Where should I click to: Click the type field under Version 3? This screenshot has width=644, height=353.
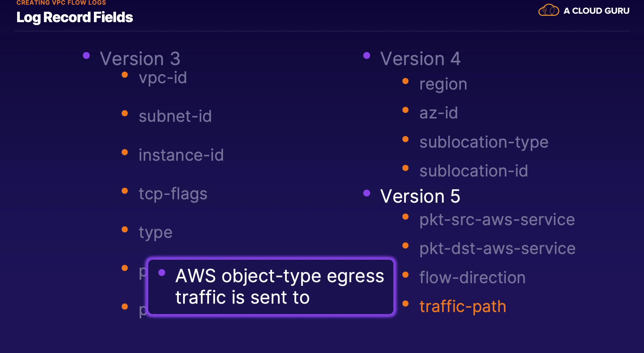click(156, 232)
